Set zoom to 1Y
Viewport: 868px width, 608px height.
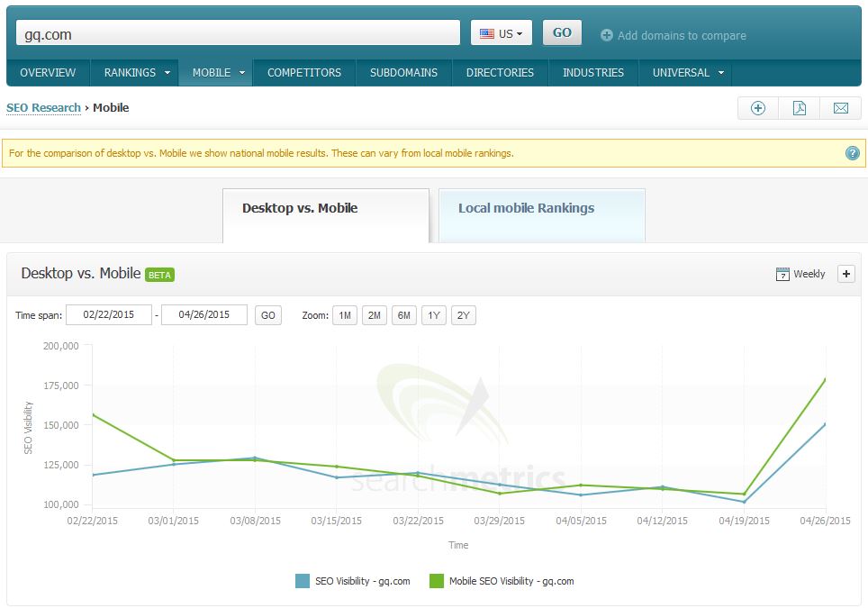click(x=434, y=315)
